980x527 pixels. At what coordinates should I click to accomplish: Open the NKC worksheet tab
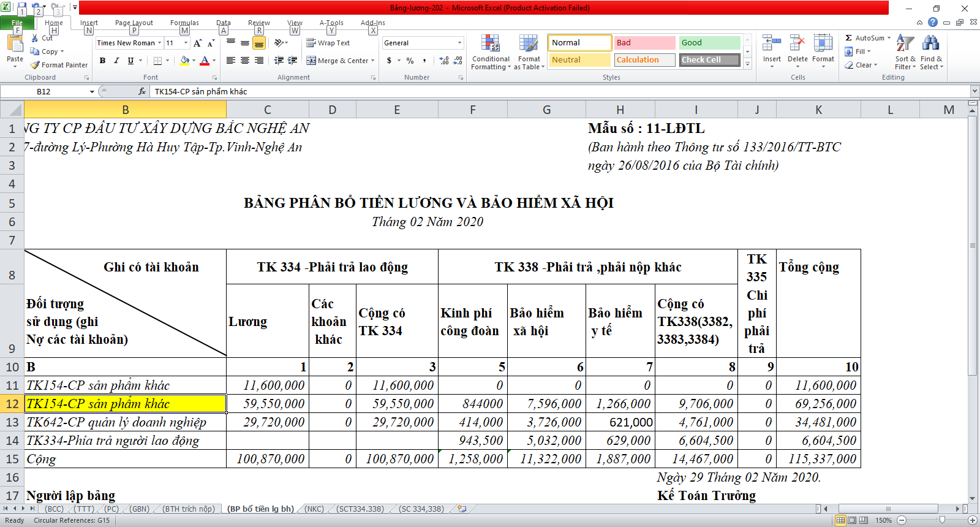[314, 509]
